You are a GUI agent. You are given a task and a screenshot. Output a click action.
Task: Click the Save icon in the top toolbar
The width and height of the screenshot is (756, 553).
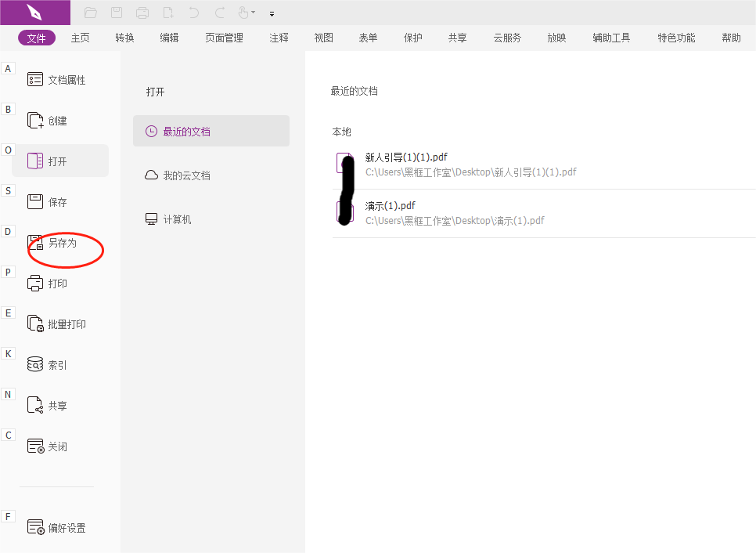(117, 13)
